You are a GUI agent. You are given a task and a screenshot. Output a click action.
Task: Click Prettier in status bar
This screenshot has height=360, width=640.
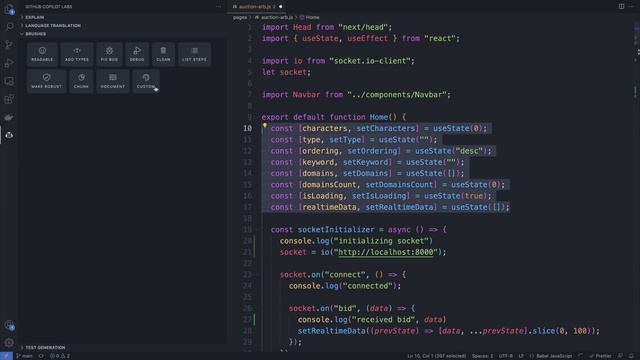pos(600,356)
